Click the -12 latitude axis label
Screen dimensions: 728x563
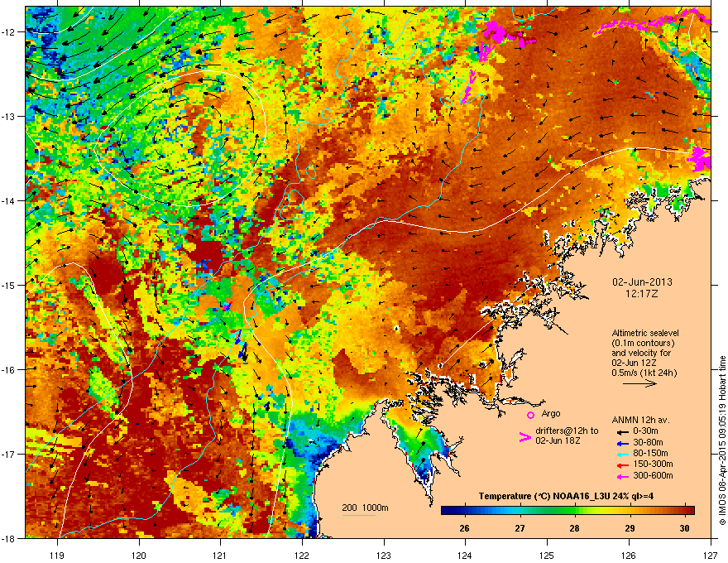tap(8, 31)
